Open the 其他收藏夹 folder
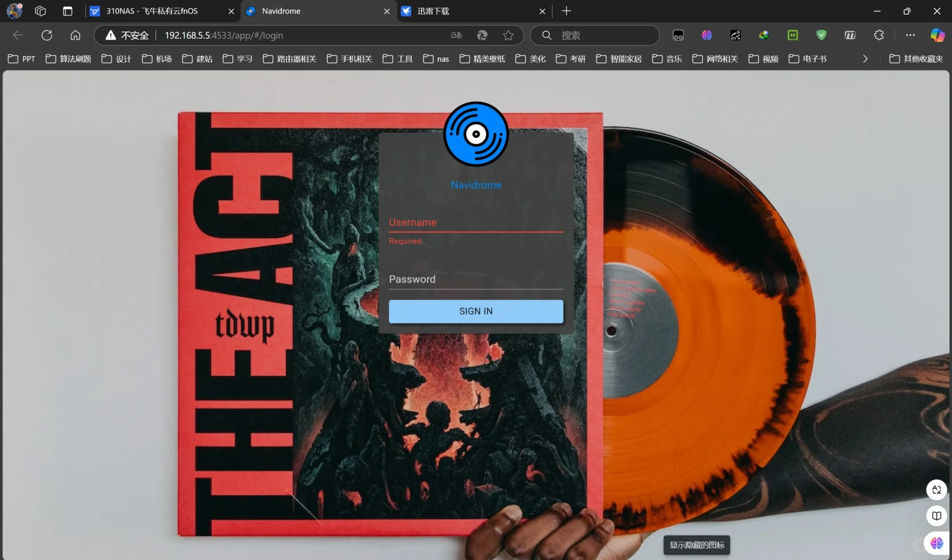The image size is (952, 560). (x=916, y=59)
